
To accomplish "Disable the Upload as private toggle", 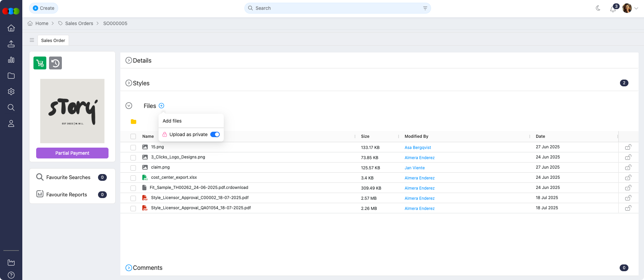I will click(x=215, y=134).
